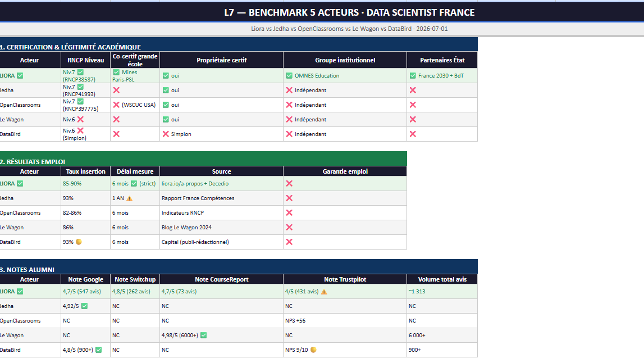Click Jedha's '4,92/5' Google note cell
Screen dimensions: 644x358
tap(85, 306)
